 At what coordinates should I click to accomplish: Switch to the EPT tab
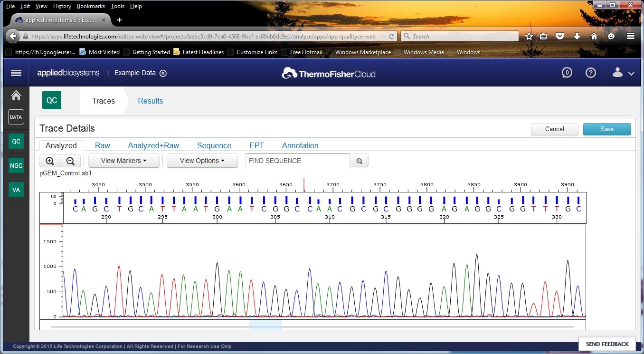coord(256,145)
